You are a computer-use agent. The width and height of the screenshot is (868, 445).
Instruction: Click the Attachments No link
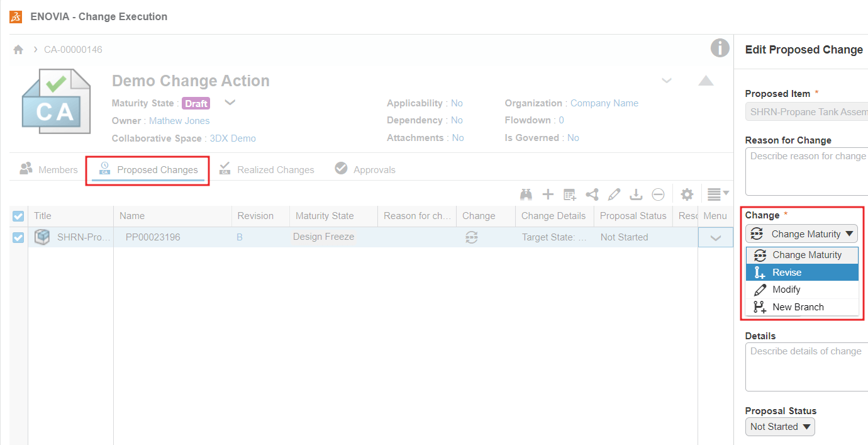(x=458, y=138)
